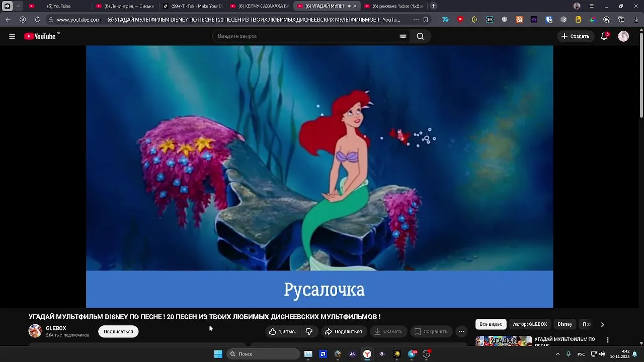Open suggested video's three-dot options menu
This screenshot has height=362, width=644.
(x=608, y=340)
